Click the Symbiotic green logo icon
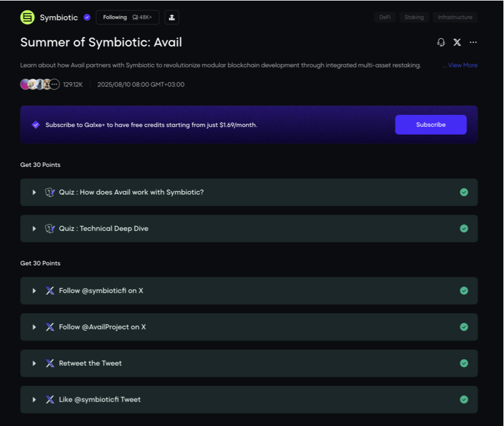This screenshot has height=426, width=504. (27, 17)
